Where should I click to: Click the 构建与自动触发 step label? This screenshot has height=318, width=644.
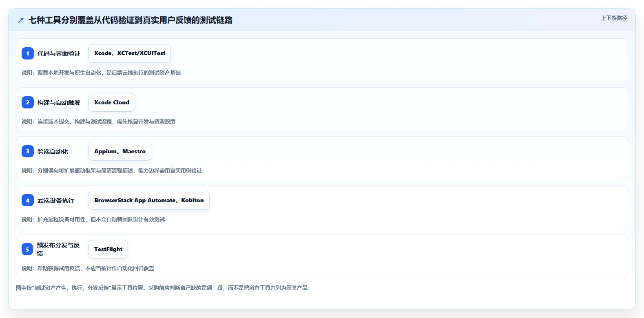point(59,102)
